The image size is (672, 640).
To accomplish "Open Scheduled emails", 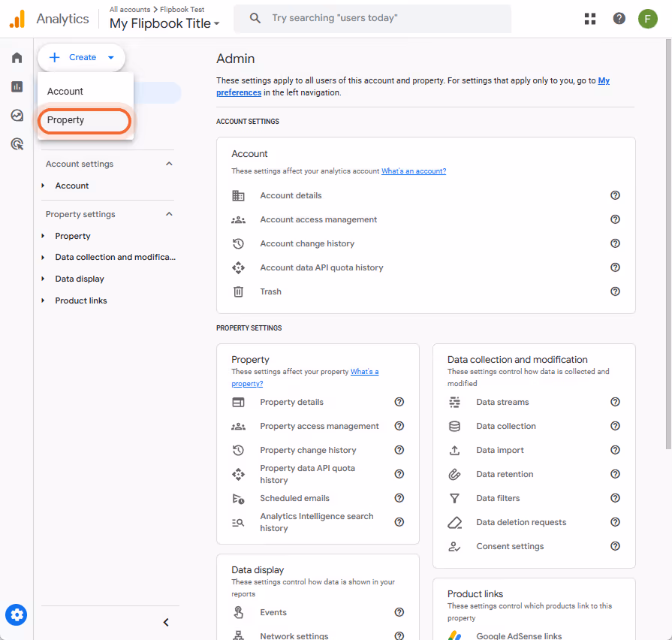I will click(294, 498).
